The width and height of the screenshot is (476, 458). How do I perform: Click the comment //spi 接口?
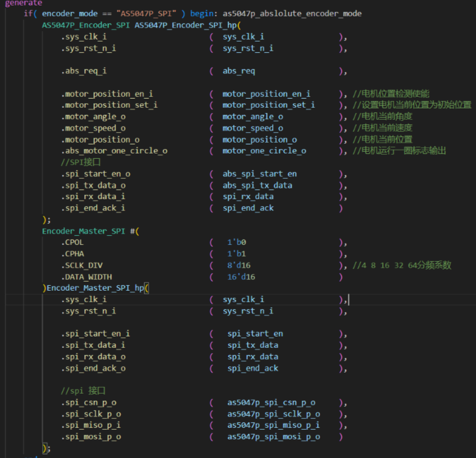[83, 391]
